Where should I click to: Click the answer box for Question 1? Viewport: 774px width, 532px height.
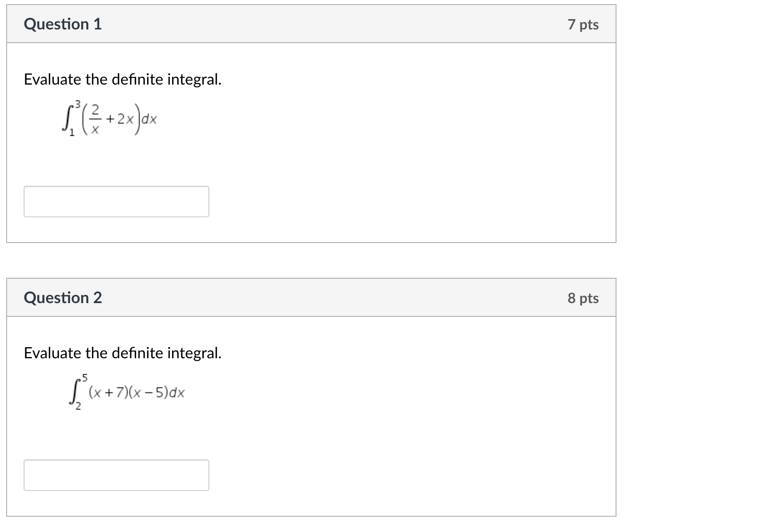[x=116, y=201]
